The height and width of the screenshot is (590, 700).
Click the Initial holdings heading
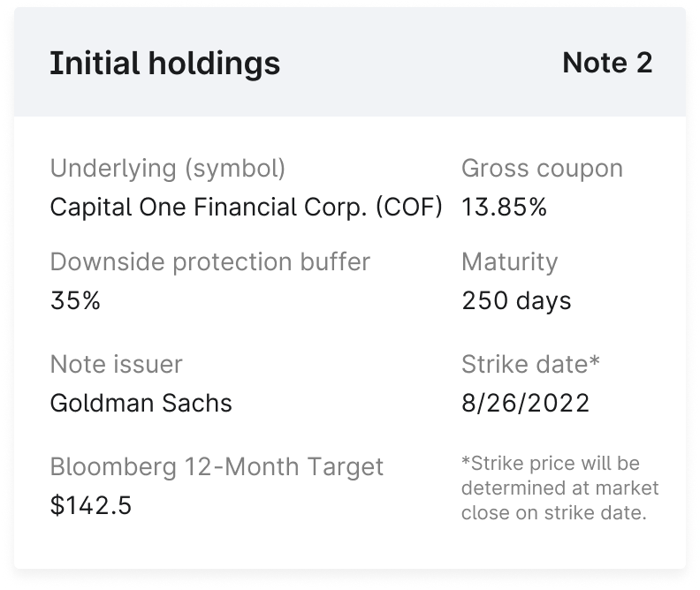164,64
